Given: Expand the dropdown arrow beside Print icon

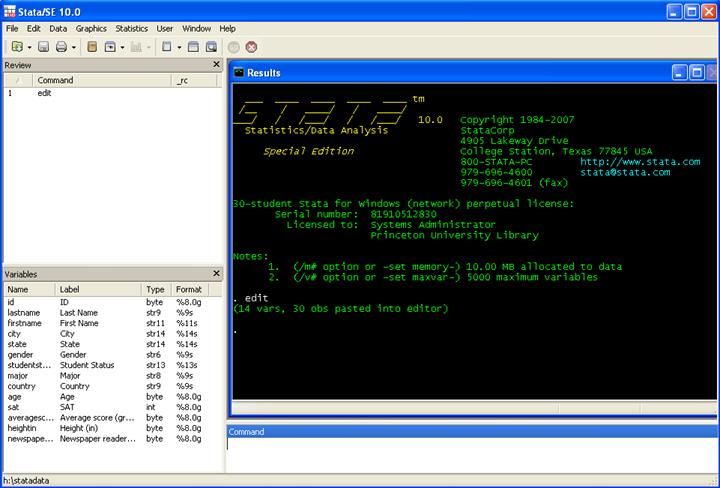Looking at the screenshot, I should pos(73,47).
